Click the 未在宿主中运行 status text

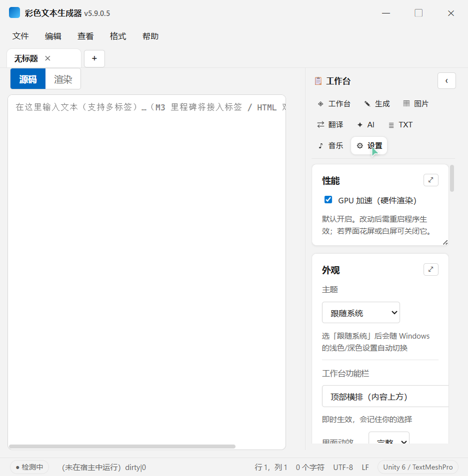(91, 467)
